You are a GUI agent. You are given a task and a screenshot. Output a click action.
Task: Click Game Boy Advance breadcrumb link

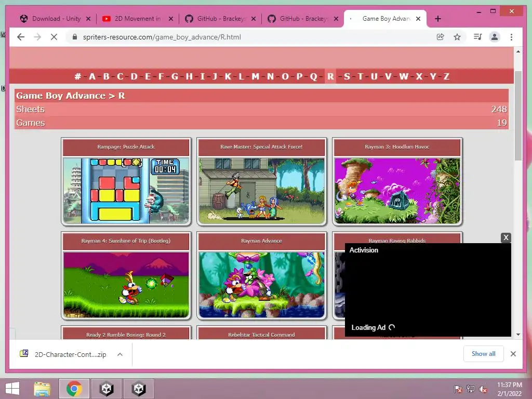(x=61, y=96)
